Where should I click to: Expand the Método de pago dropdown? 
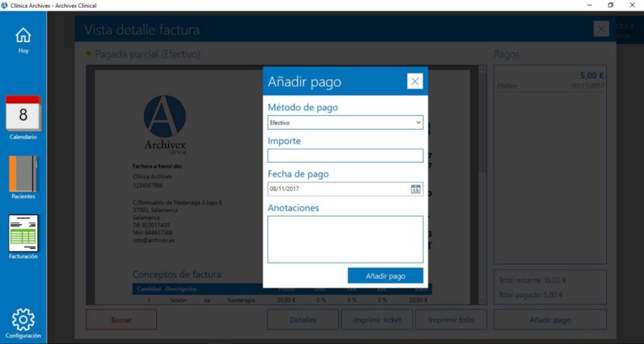[345, 122]
